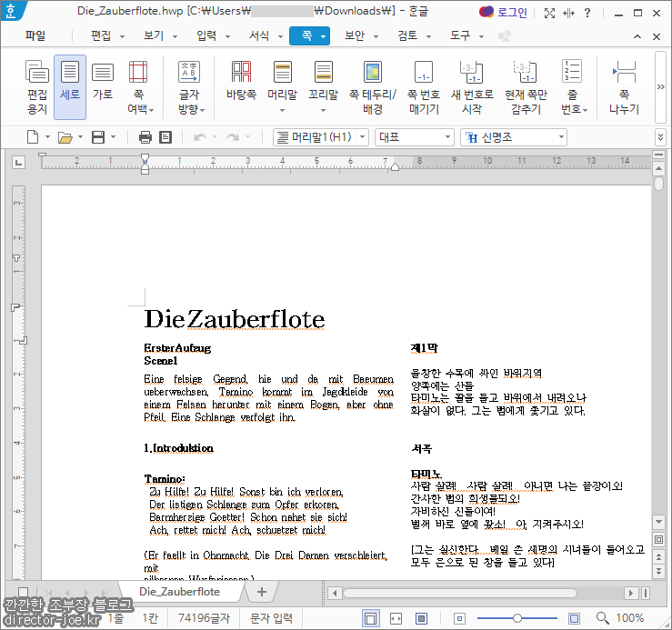Open the 글자 방향 text direction dropdown
672x630 pixels.
point(190,87)
